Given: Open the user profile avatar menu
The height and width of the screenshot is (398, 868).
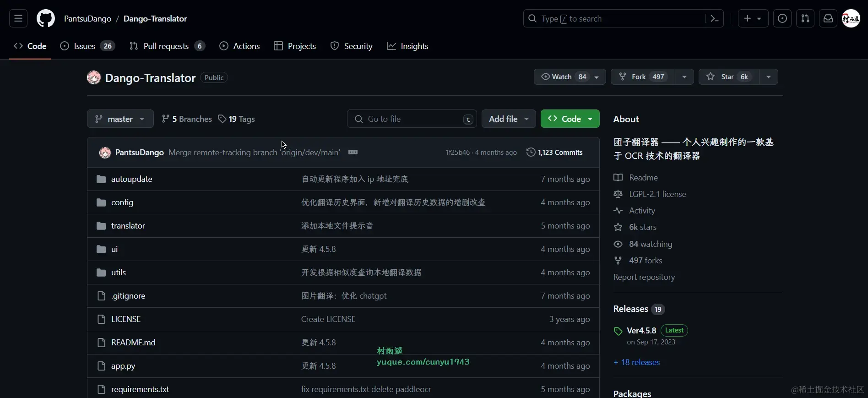Looking at the screenshot, I should (852, 19).
